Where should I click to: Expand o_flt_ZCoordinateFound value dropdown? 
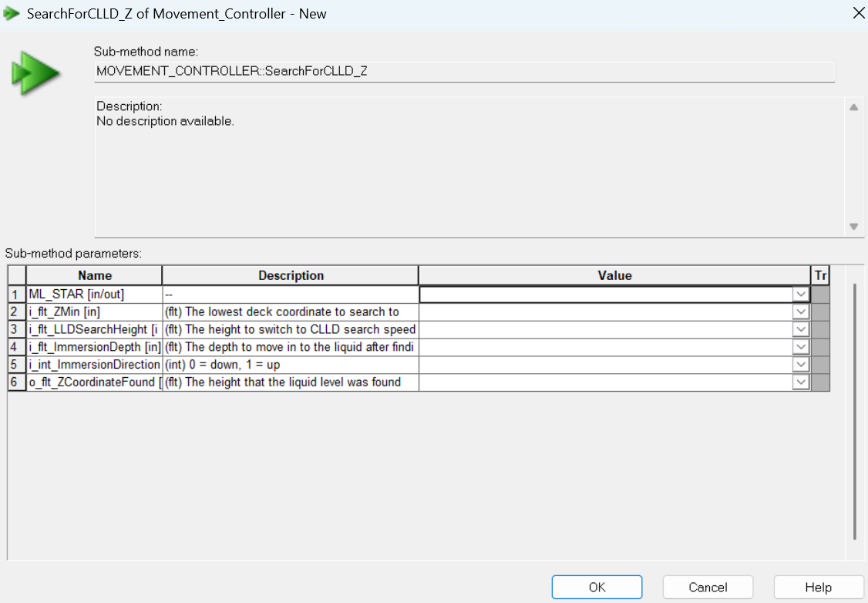[801, 382]
